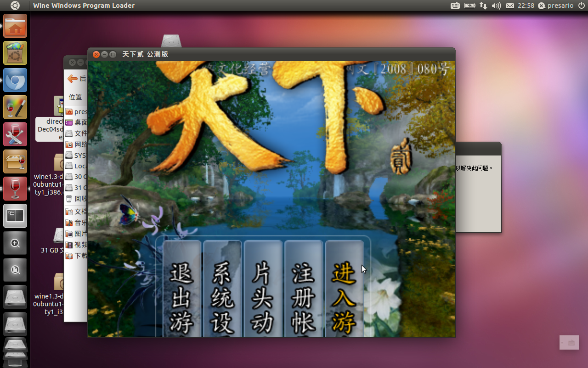Select the 31 GB drive desktop icon

coord(52,241)
